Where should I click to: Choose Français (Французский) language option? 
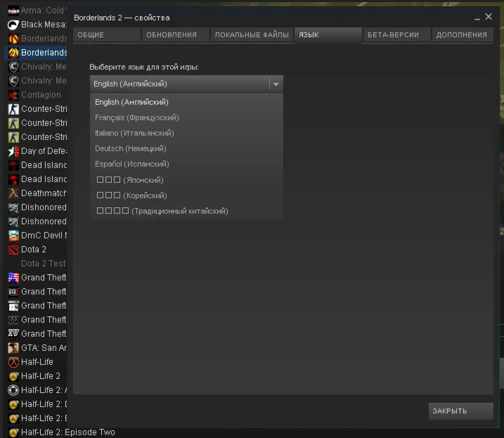pyautogui.click(x=186, y=117)
